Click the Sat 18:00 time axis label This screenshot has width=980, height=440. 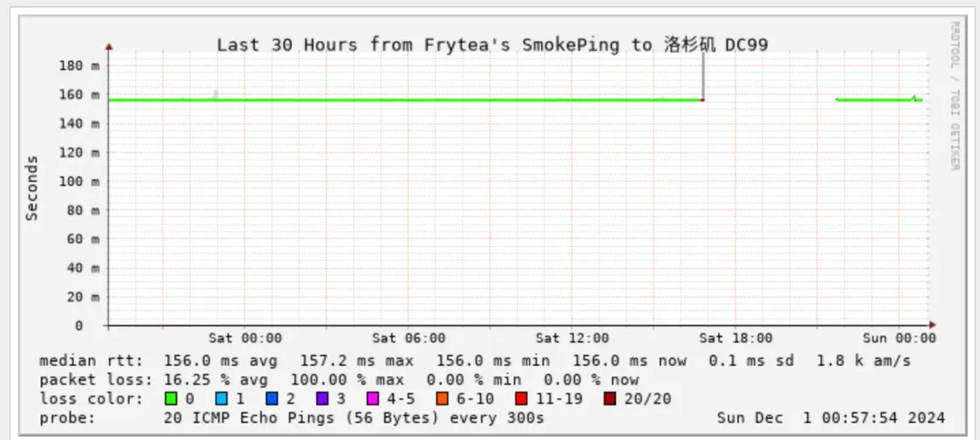click(735, 339)
